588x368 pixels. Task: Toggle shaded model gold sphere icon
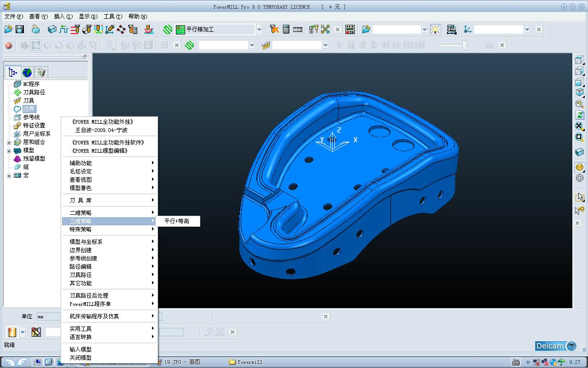[580, 167]
